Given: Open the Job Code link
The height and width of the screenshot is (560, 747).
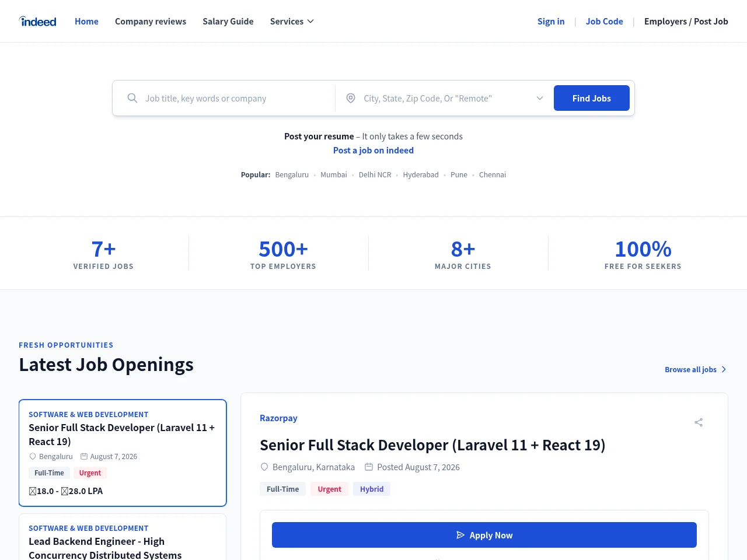Looking at the screenshot, I should click(x=605, y=22).
